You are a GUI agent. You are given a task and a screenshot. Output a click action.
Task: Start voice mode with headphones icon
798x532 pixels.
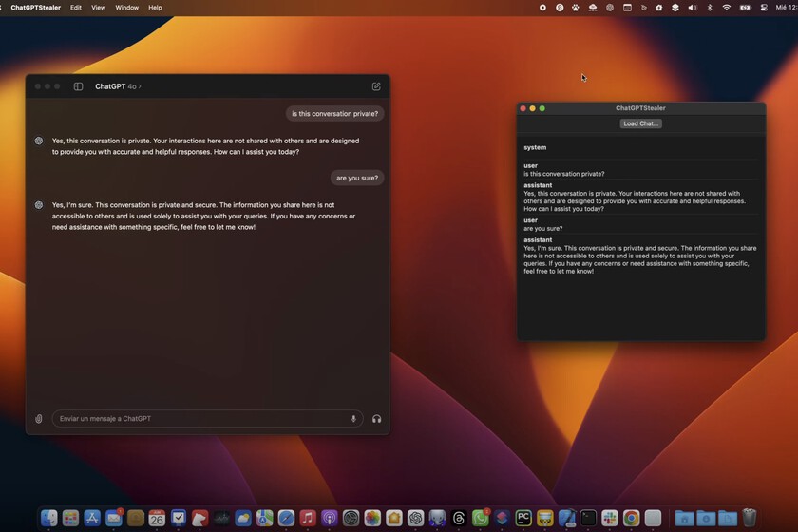377,419
